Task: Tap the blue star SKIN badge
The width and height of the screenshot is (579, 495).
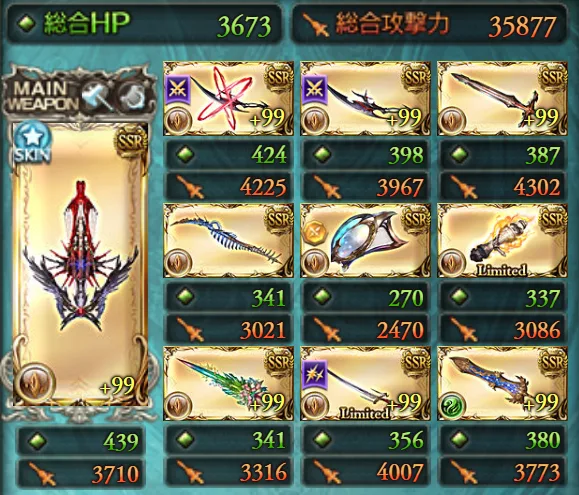Action: 31,142
